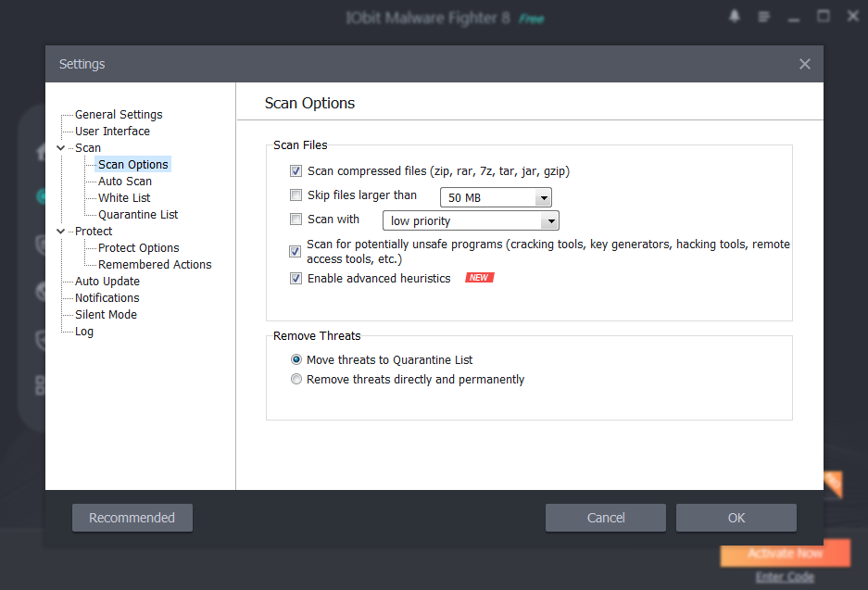Open the hamburger menu icon in title bar

coord(763,17)
